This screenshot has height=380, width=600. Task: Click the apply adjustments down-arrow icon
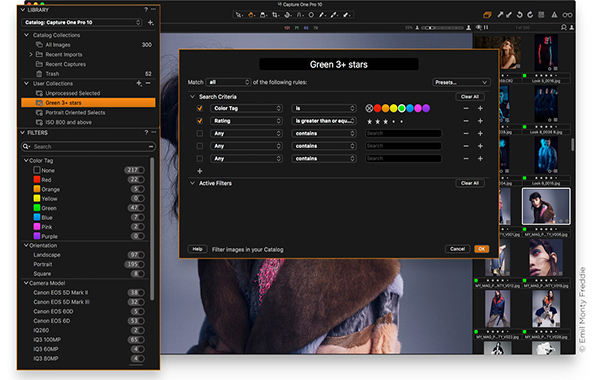pyautogui.click(x=509, y=15)
